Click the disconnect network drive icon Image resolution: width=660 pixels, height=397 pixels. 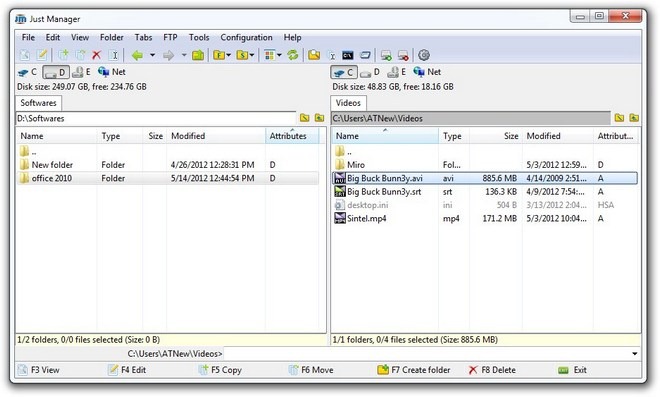403,55
